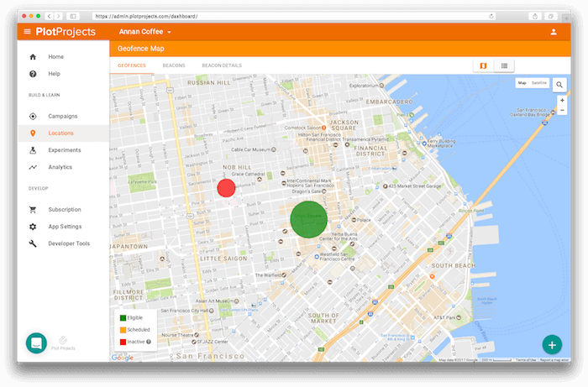Go to Home in sidebar
588x387 pixels.
click(56, 57)
